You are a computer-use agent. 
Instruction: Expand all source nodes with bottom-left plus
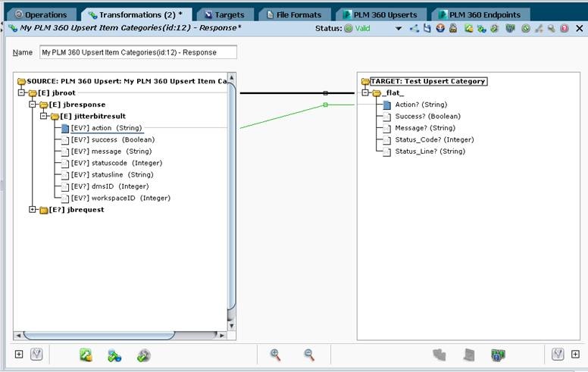point(19,354)
